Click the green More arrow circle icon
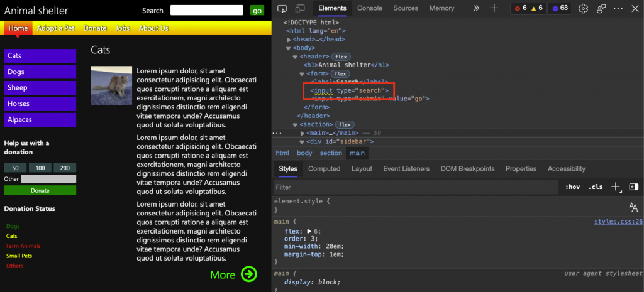Screen dimensions: 644x292 click(249, 274)
